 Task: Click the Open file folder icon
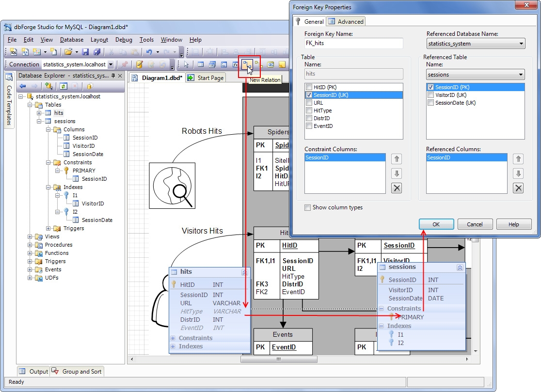pos(68,52)
